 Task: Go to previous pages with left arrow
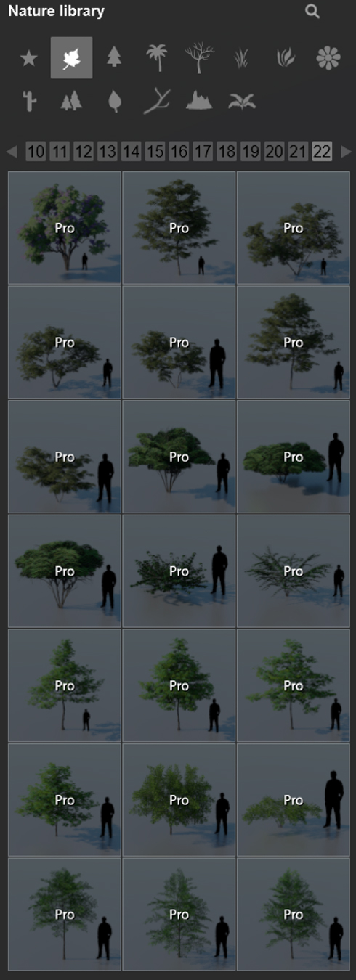pyautogui.click(x=12, y=152)
